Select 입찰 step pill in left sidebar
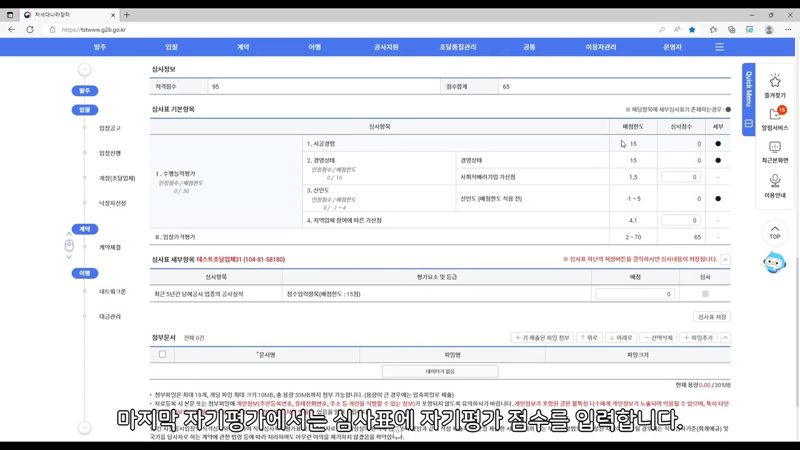The height and width of the screenshot is (450, 800). click(x=85, y=110)
